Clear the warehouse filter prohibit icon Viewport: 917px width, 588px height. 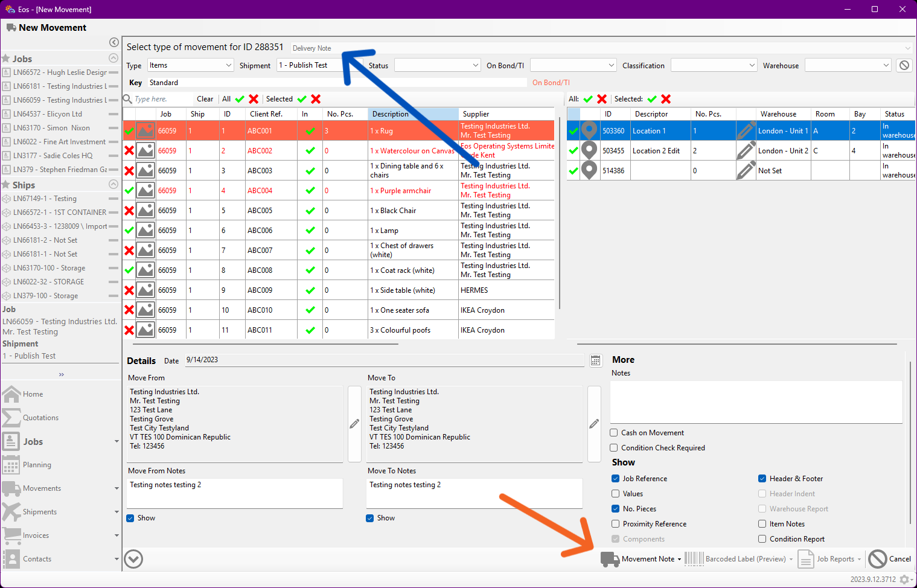tap(904, 65)
